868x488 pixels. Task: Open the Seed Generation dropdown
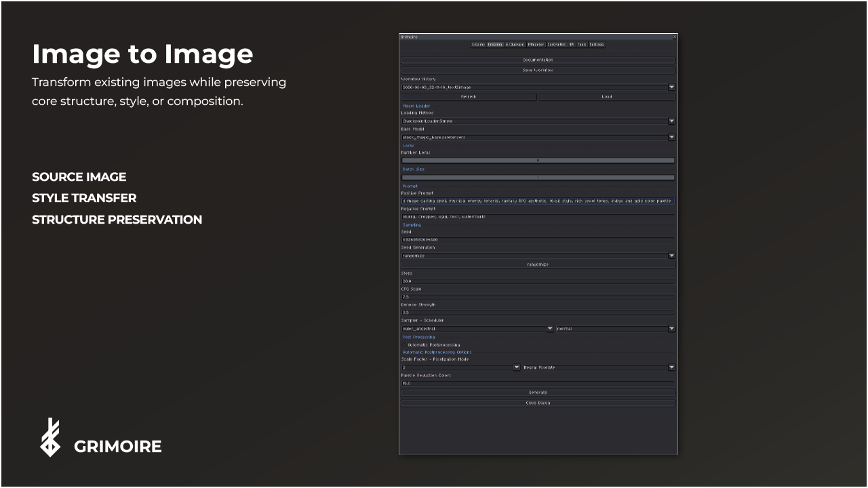pos(538,256)
